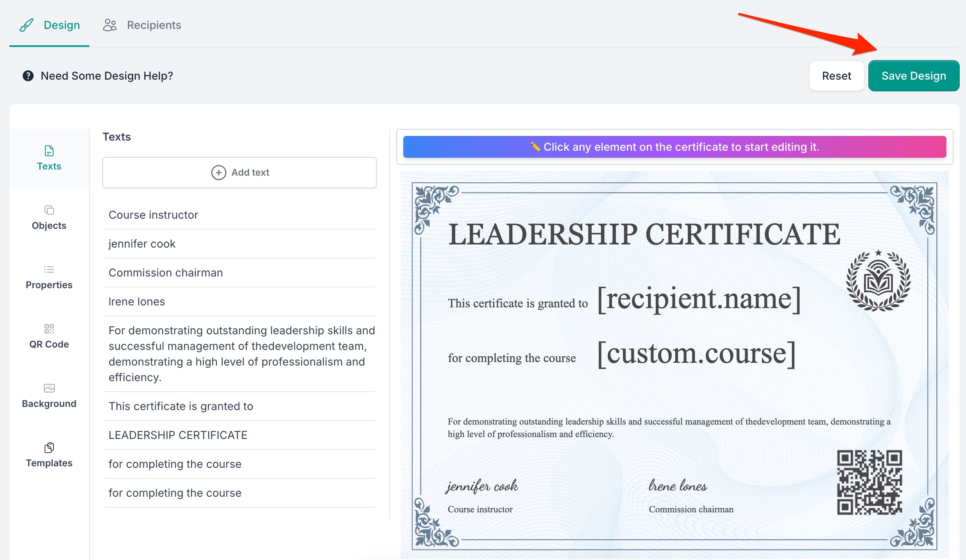Open the Objects panel icon
966x560 pixels.
(49, 210)
